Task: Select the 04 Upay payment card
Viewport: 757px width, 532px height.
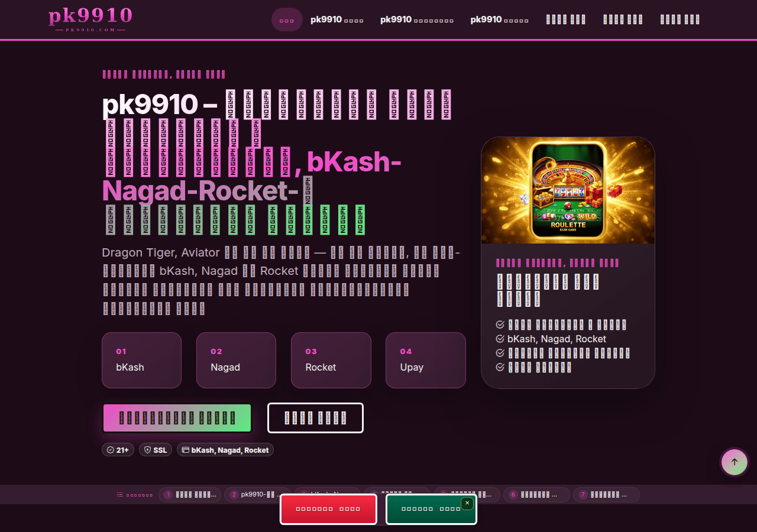Action: [x=425, y=360]
